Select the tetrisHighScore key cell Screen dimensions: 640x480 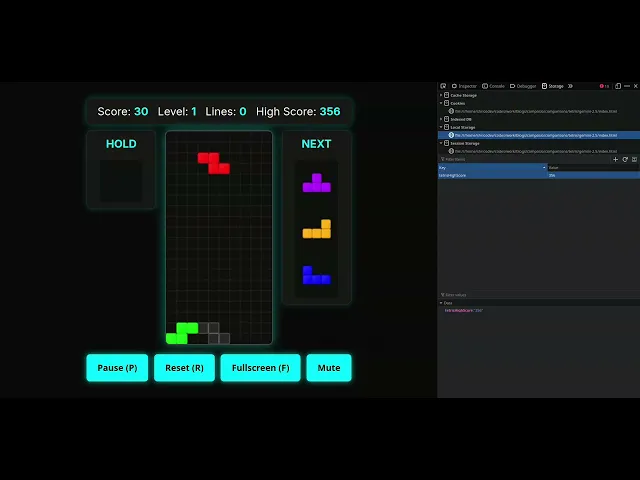[492, 175]
